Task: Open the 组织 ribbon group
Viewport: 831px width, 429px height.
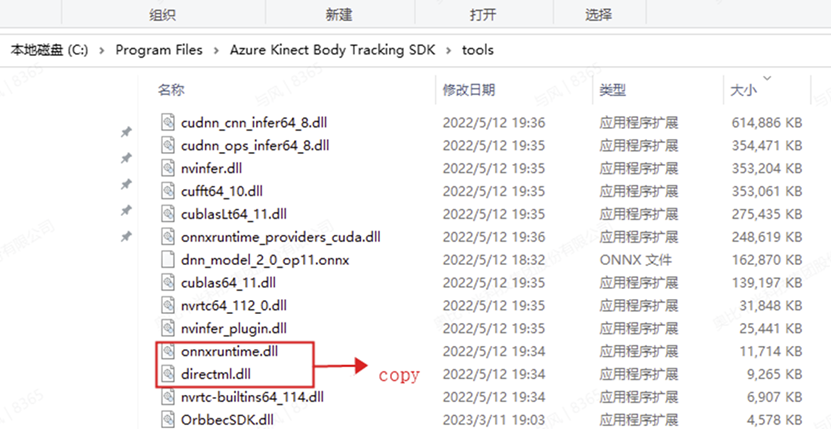Action: [163, 15]
